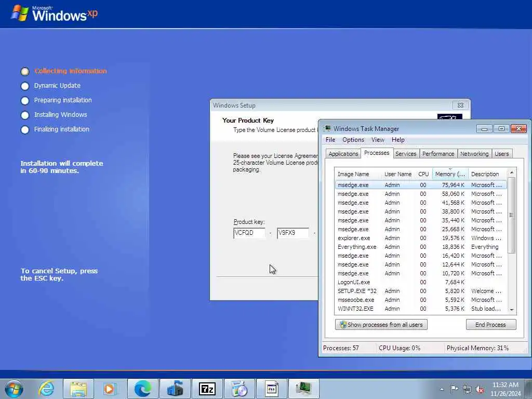
Task: Click Show processes from all users
Action: tap(381, 325)
